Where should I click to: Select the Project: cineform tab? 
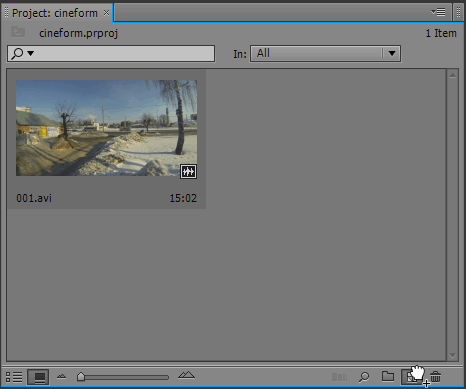55,13
